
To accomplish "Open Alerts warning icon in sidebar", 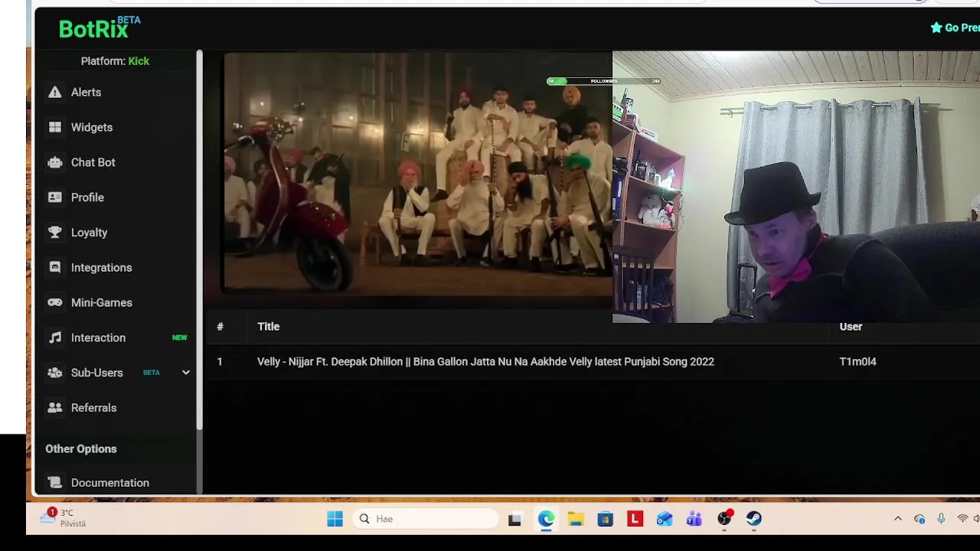I will click(x=54, y=92).
